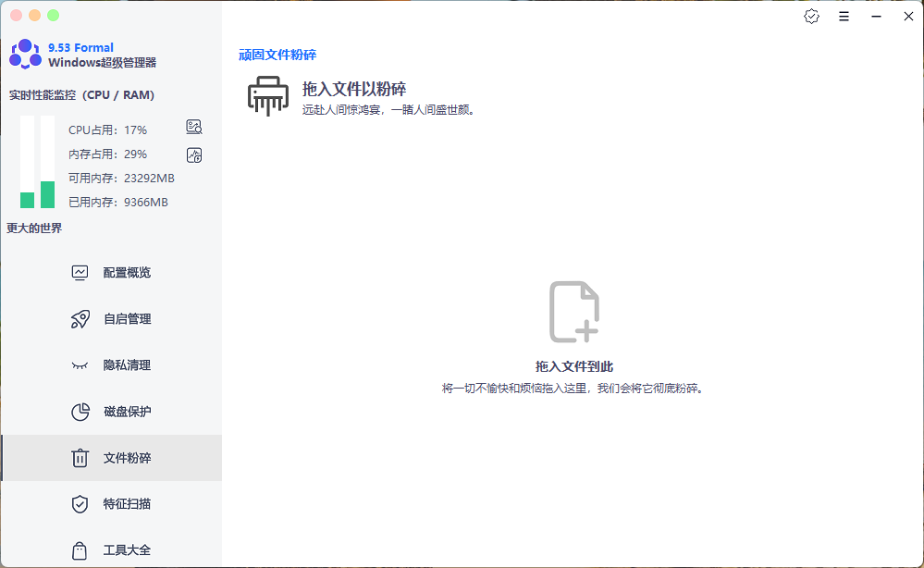Click the 特征扫描 shield icon
The image size is (924, 568).
pyautogui.click(x=78, y=503)
